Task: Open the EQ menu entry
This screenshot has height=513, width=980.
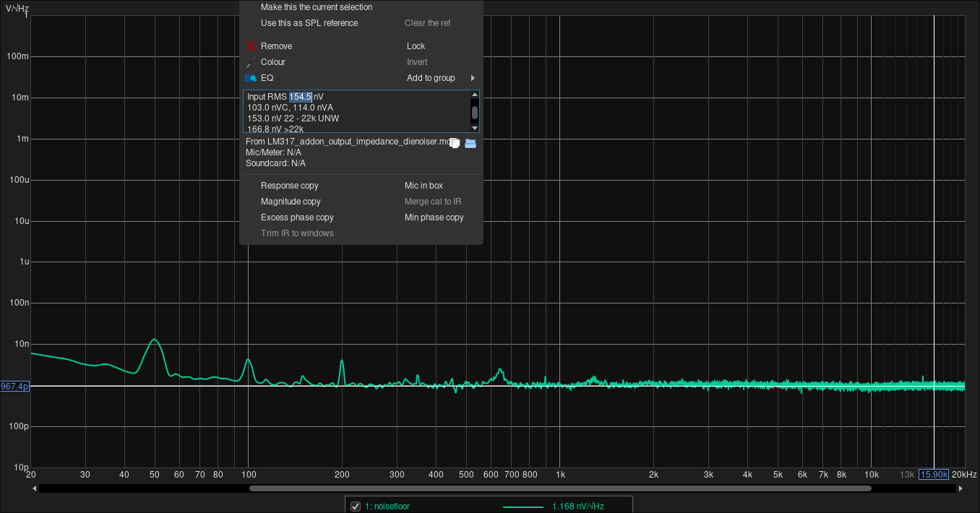Action: click(x=267, y=78)
